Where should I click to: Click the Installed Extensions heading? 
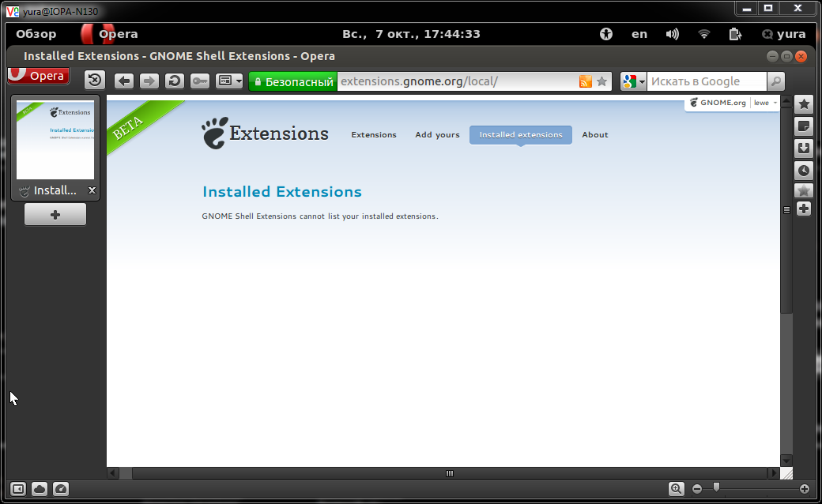tap(282, 192)
